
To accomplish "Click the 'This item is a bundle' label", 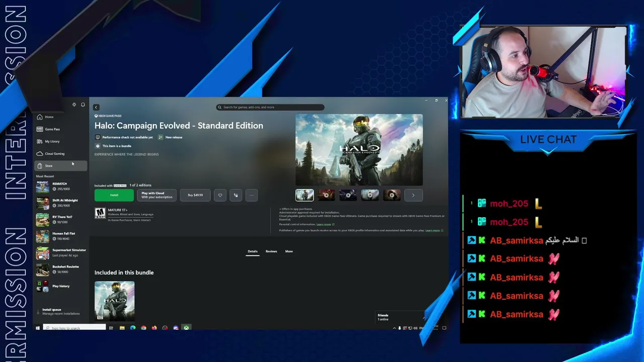I will point(117,146).
